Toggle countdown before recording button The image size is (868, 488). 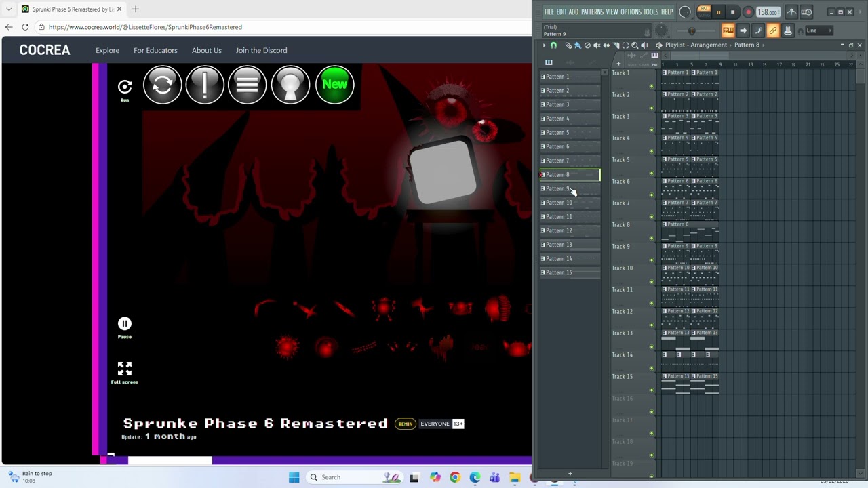[806, 12]
